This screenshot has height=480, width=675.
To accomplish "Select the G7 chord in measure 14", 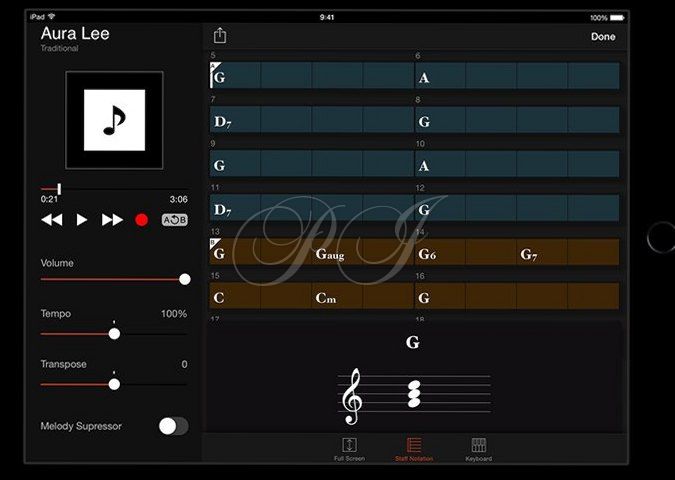I will point(529,254).
